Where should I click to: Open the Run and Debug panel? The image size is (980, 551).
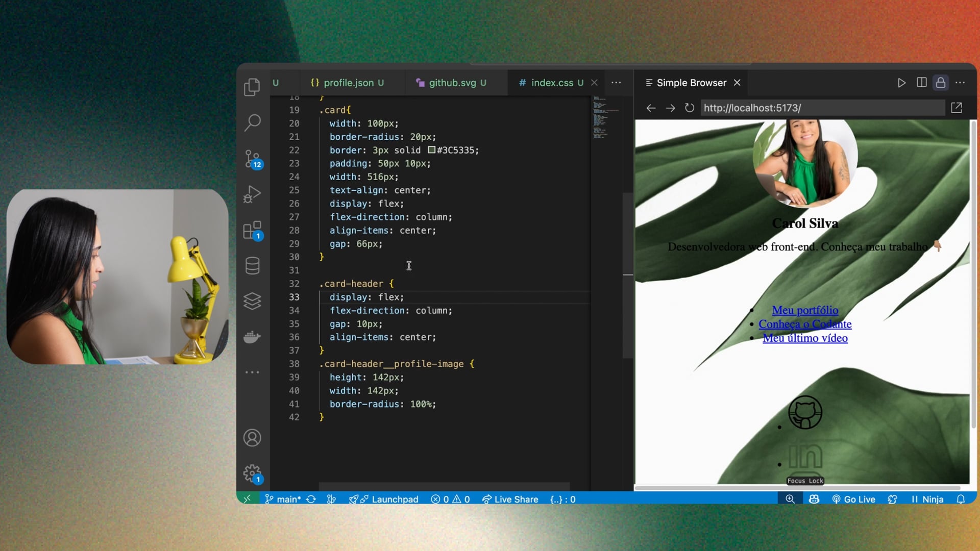click(x=252, y=194)
